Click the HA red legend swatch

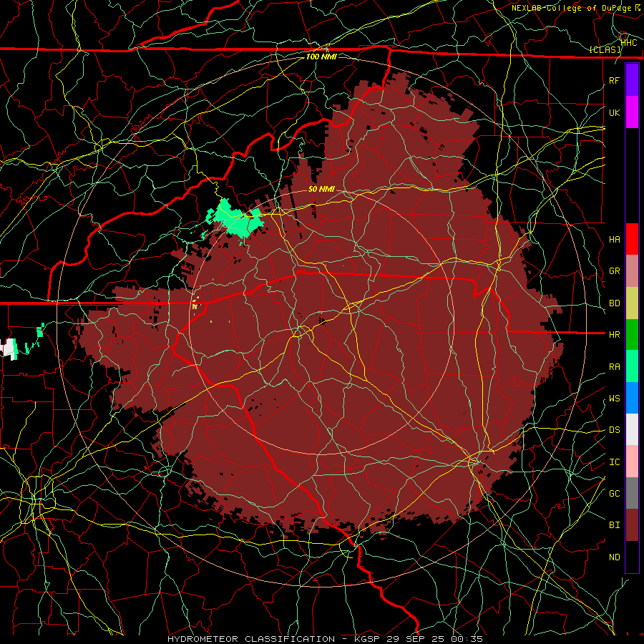click(632, 239)
